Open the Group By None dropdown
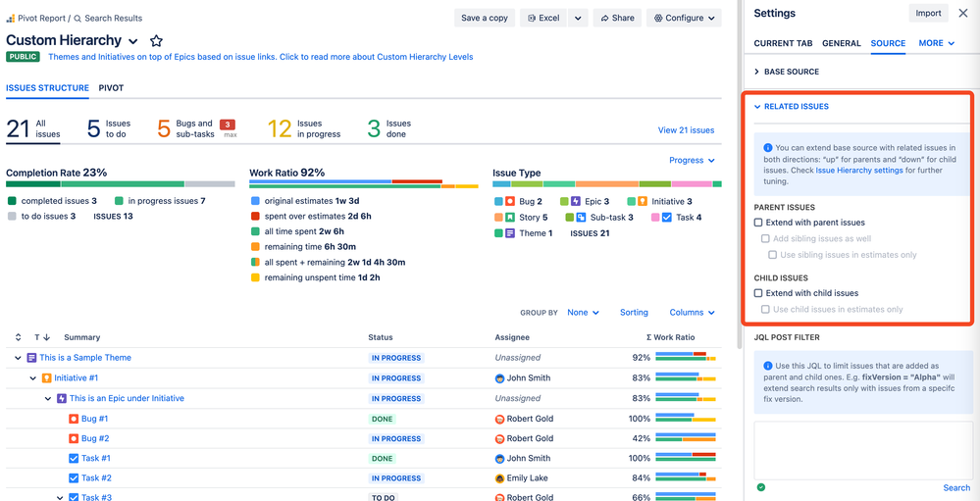 (583, 313)
